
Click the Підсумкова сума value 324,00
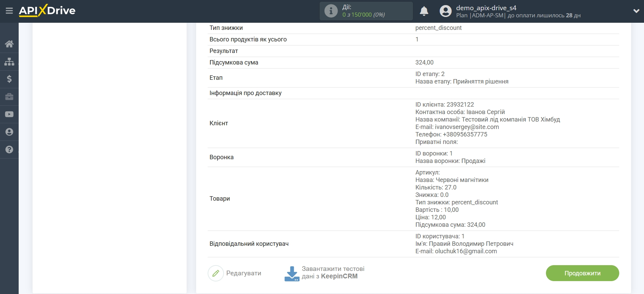click(x=424, y=62)
